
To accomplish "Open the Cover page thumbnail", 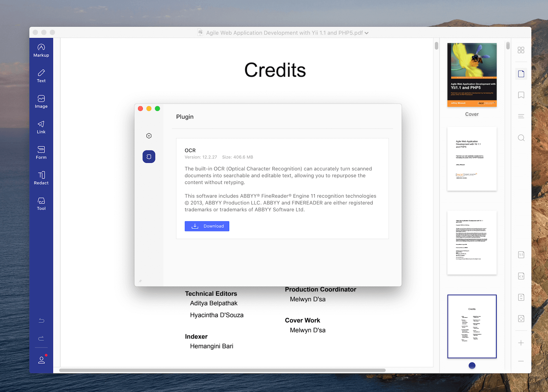I will point(472,75).
